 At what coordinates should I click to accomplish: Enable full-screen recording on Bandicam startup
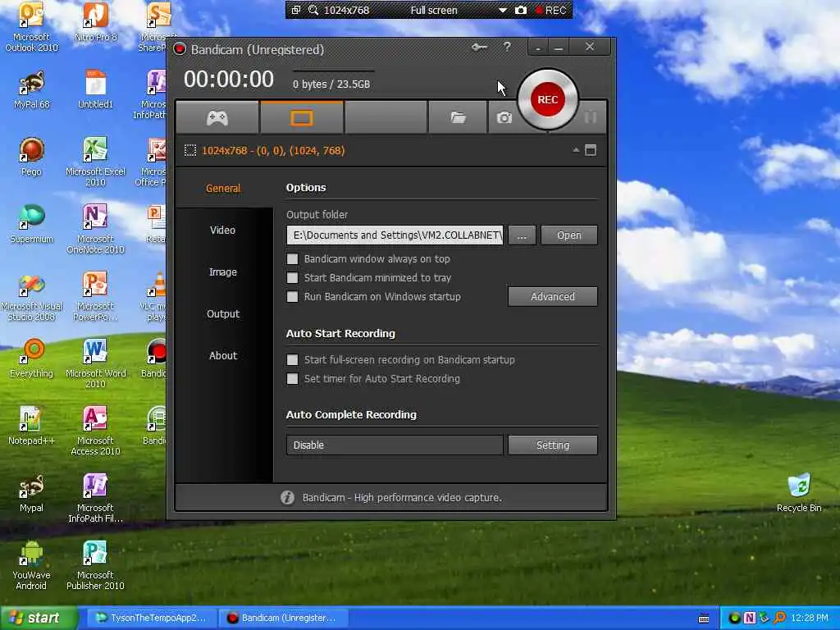[x=292, y=359]
